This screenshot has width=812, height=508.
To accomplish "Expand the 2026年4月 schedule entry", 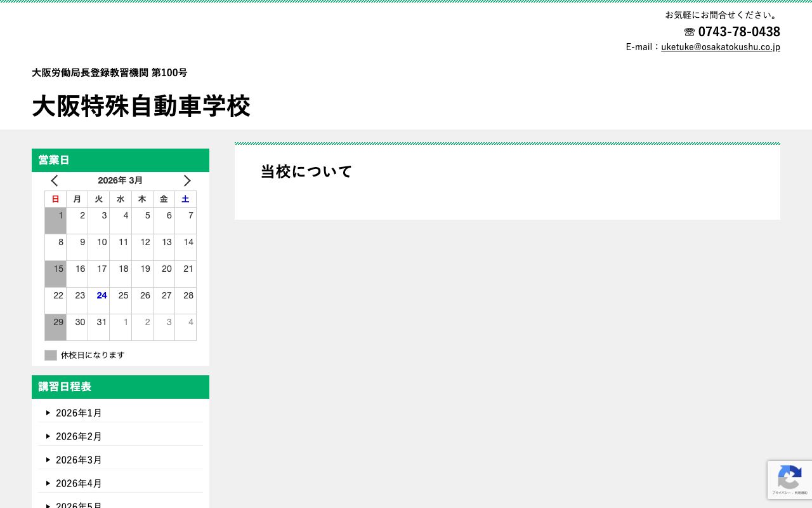I will 79,483.
